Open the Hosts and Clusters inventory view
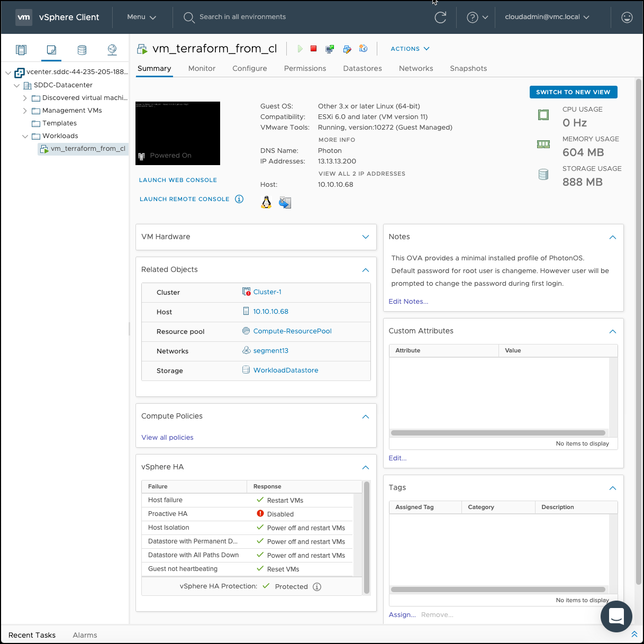 coord(21,50)
